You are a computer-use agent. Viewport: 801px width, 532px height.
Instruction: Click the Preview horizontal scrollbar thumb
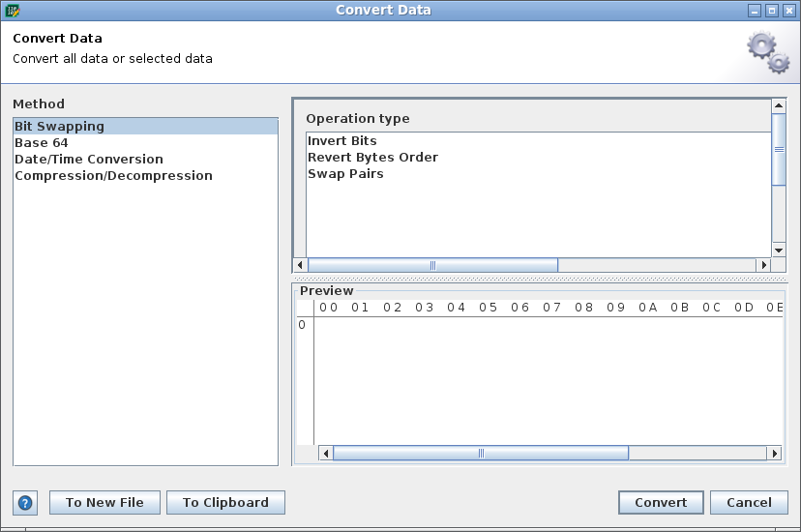click(481, 453)
